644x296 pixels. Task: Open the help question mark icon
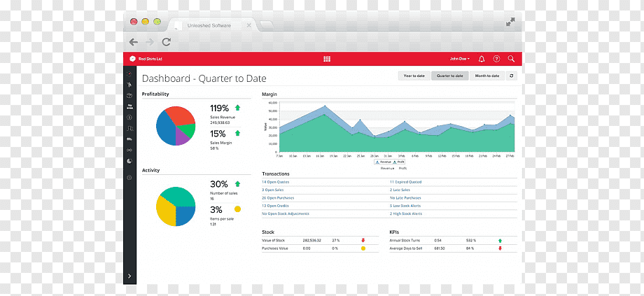click(x=496, y=59)
